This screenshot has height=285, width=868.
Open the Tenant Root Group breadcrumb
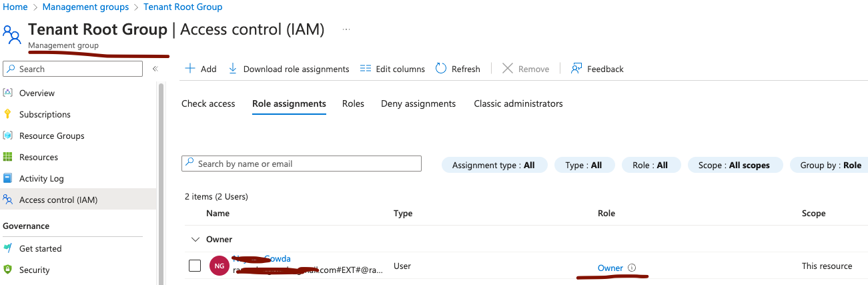183,7
